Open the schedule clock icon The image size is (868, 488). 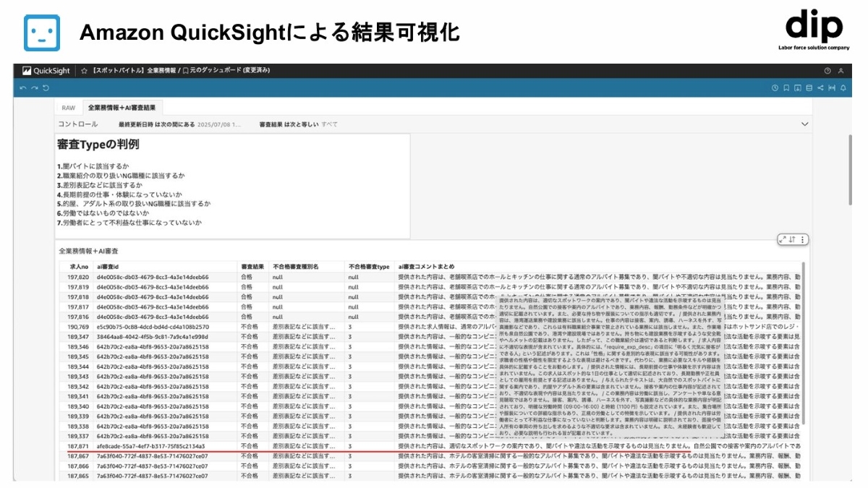tap(775, 88)
